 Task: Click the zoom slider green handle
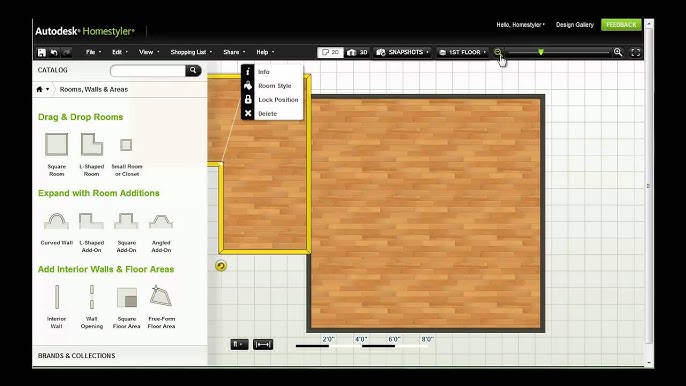(541, 52)
